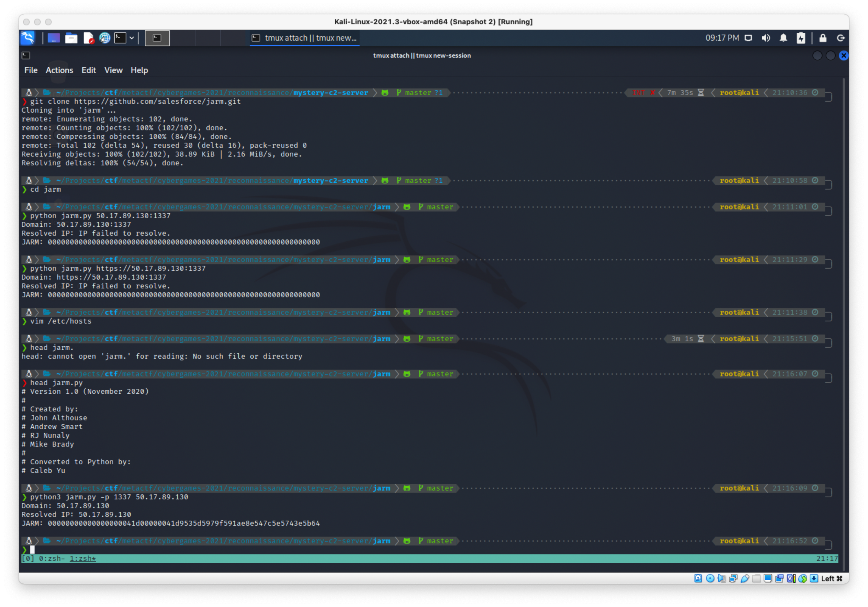Click the VirtualBox mouse integration status icon

(803, 578)
